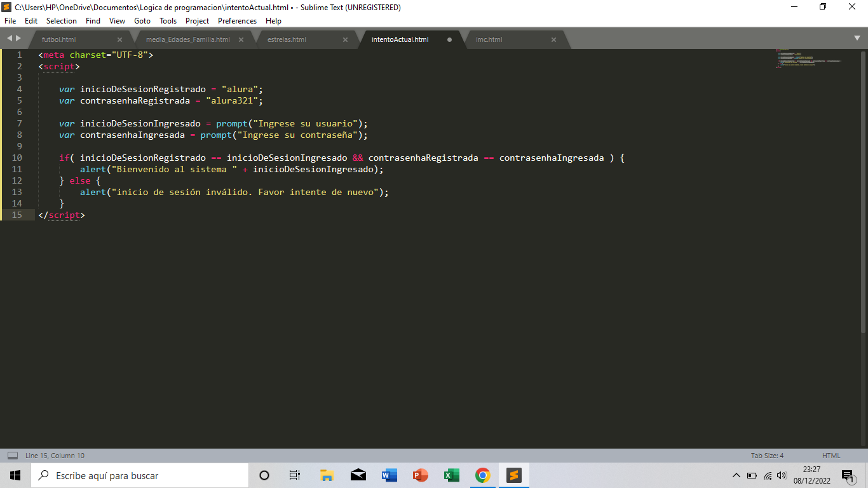The height and width of the screenshot is (488, 868).
Task: Restore down the Sublime Text window
Action: [x=824, y=7]
